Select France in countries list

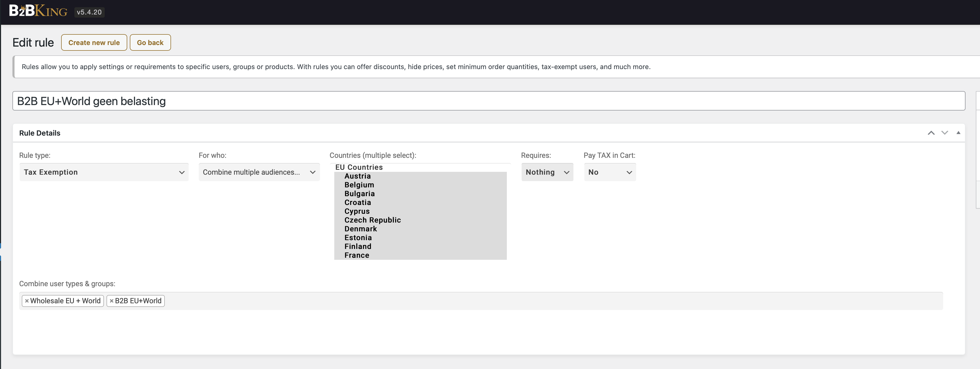pos(357,255)
